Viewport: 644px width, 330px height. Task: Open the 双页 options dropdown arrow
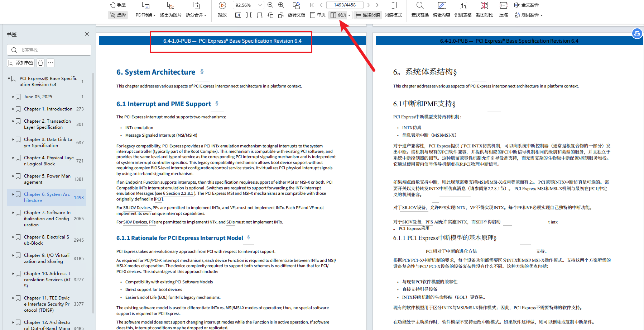[349, 15]
